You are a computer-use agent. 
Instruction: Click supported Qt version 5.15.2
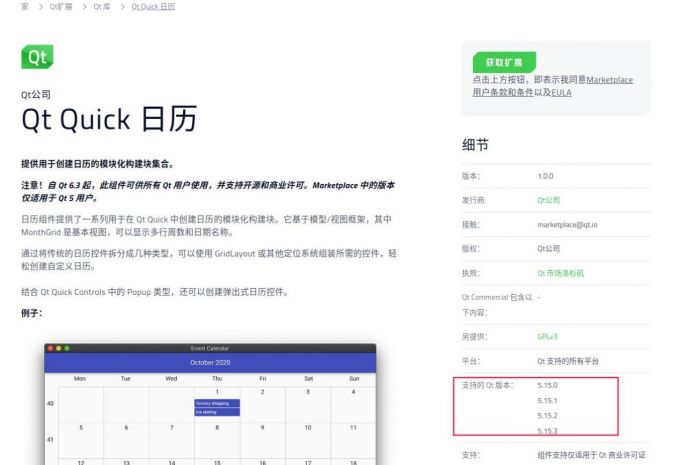[x=547, y=416]
